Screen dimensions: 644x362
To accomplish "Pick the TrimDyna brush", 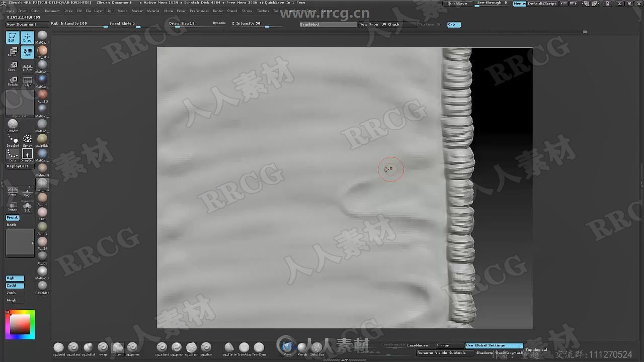I will pyautogui.click(x=259, y=349).
